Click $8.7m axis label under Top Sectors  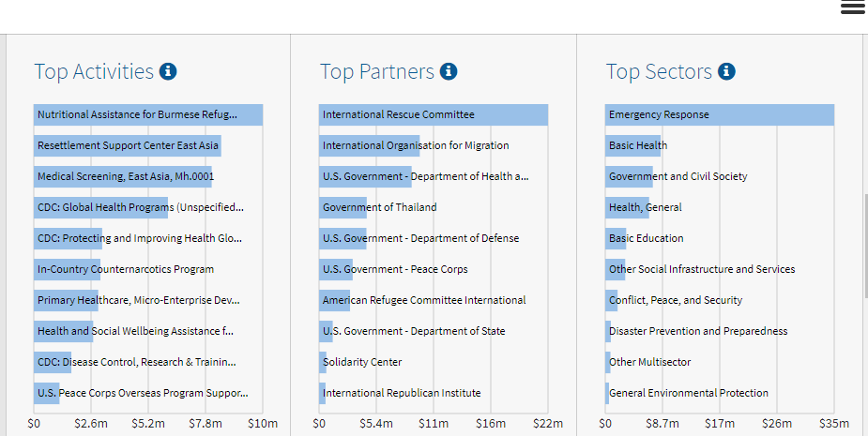[x=662, y=424]
